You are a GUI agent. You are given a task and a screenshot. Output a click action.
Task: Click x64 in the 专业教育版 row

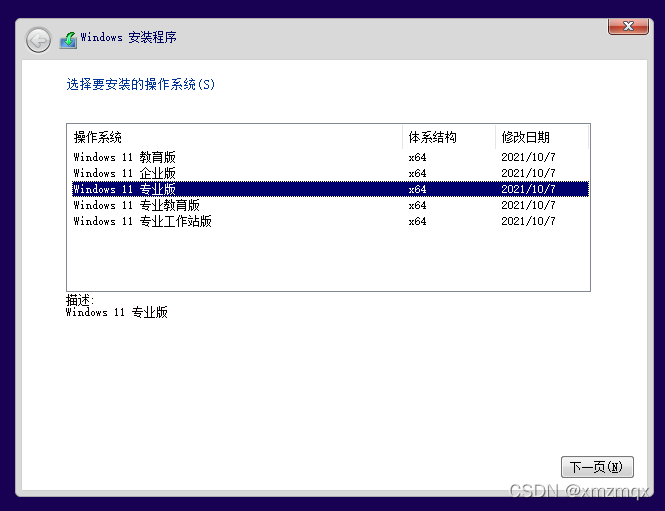[417, 205]
